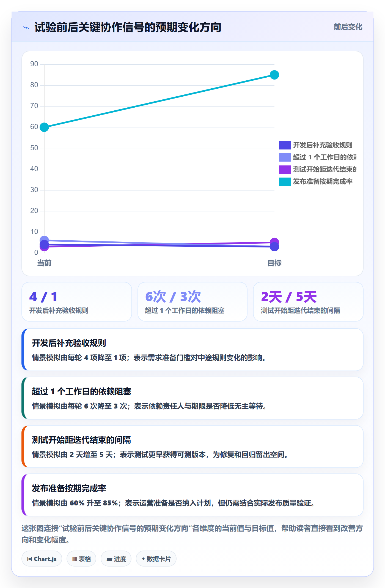The height and width of the screenshot is (588, 385).
Task: Click the 数据卡片 tag chip
Action: (x=156, y=559)
